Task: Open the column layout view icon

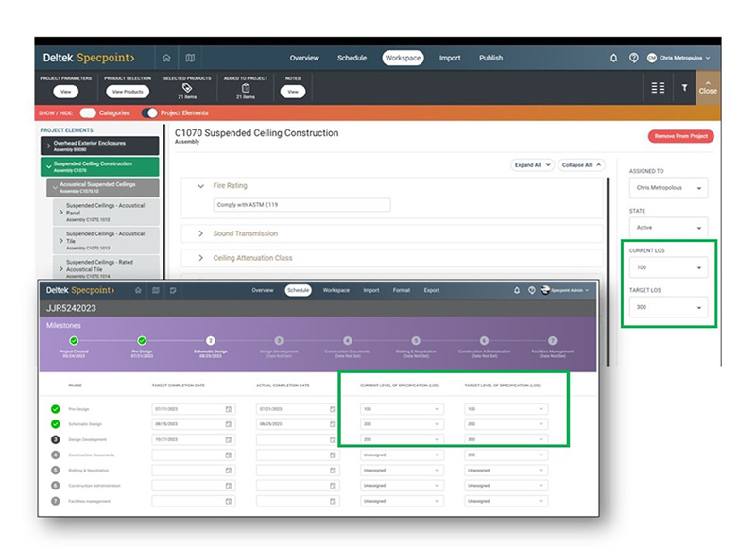Action: [658, 88]
